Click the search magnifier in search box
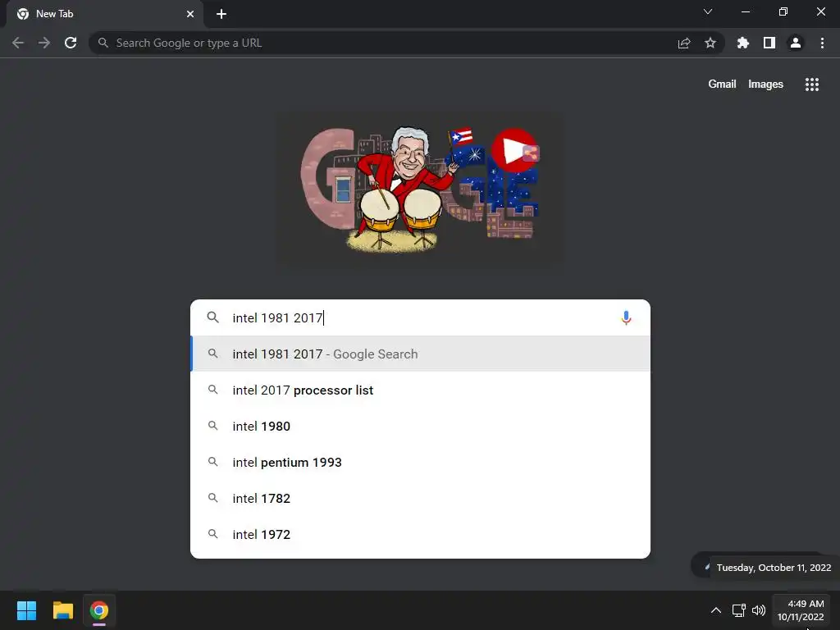840x630 pixels. (212, 317)
